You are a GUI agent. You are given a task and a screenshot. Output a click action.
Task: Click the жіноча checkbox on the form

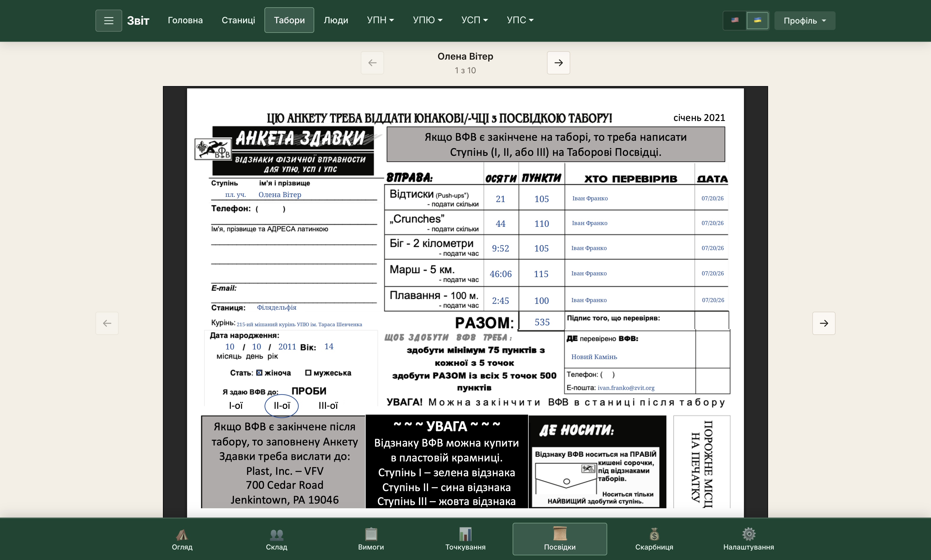259,373
